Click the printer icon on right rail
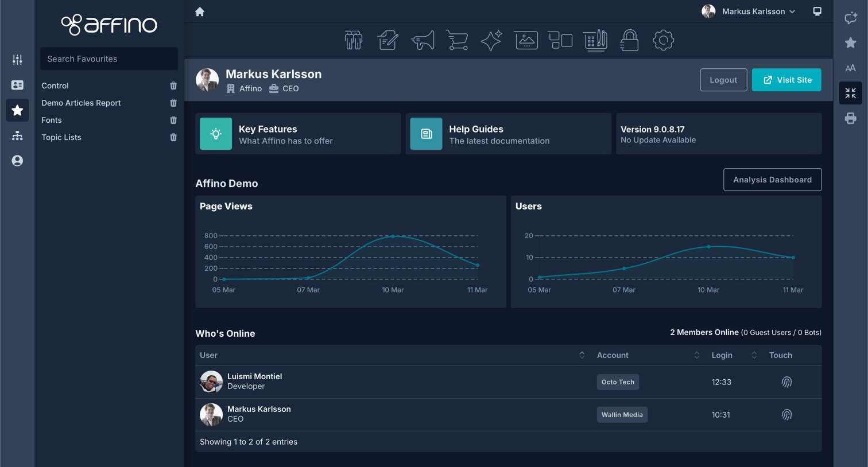Screen dimensions: 868x467 [x=851, y=118]
